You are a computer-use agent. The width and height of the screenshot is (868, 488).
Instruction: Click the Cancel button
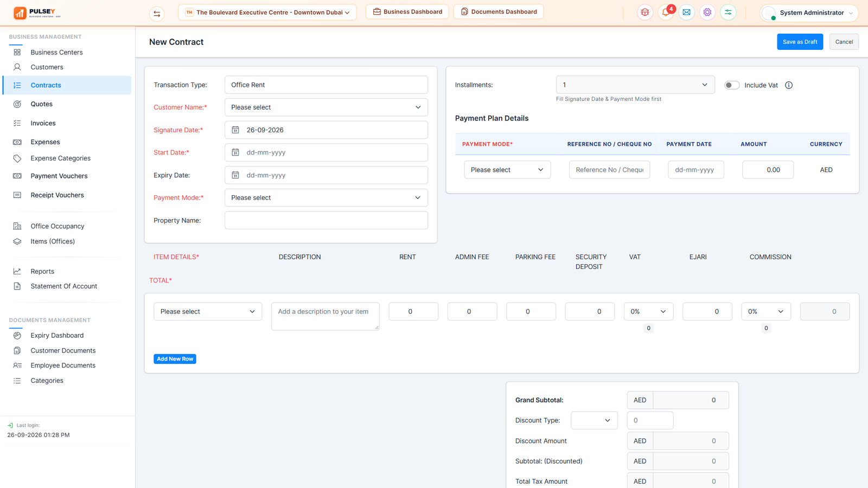pos(844,42)
